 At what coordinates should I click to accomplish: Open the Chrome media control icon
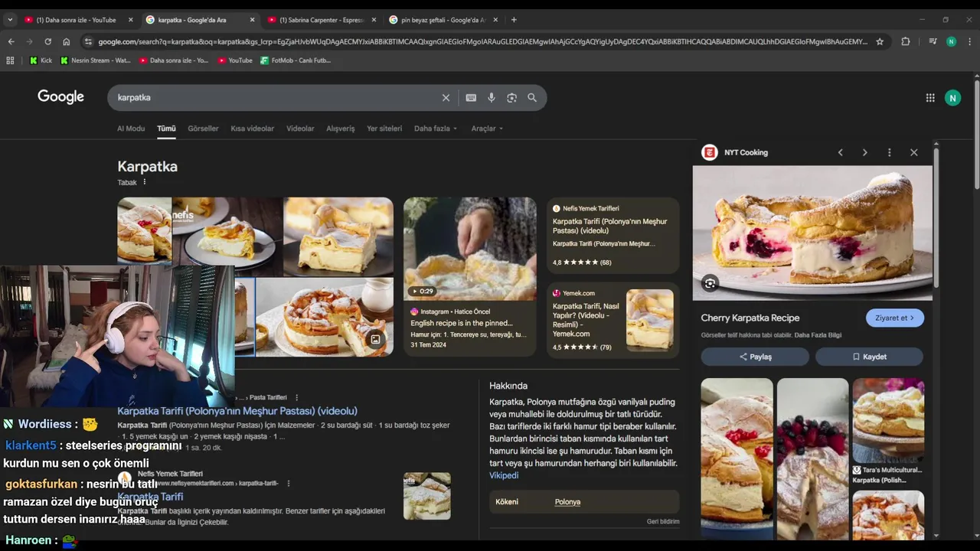[x=932, y=41]
